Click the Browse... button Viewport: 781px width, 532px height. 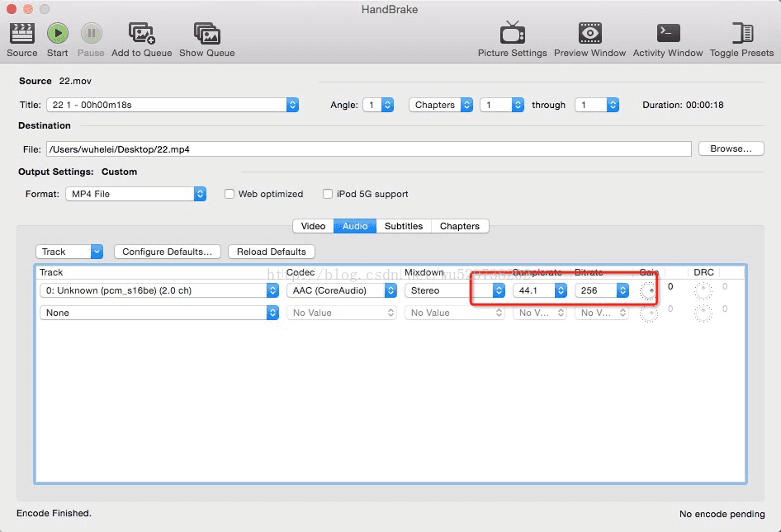(731, 148)
